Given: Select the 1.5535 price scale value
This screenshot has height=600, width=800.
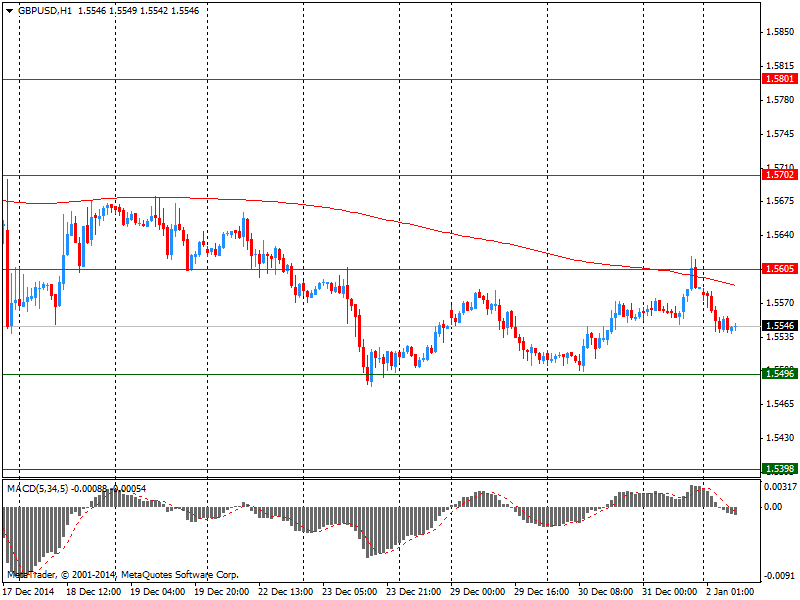Looking at the screenshot, I should (780, 337).
